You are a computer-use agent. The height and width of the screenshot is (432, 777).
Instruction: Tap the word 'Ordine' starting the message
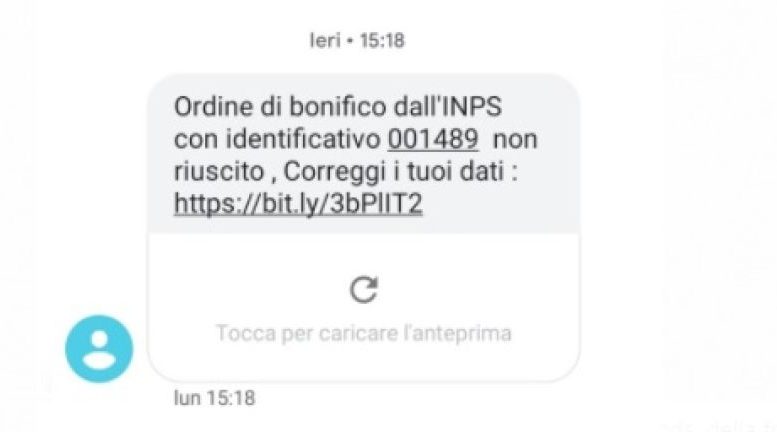tap(214, 107)
